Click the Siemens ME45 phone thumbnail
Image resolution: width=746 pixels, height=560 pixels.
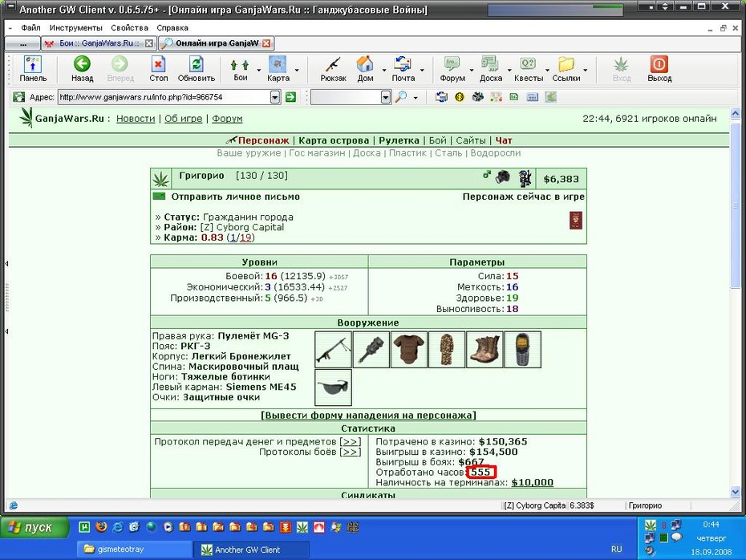click(522, 350)
